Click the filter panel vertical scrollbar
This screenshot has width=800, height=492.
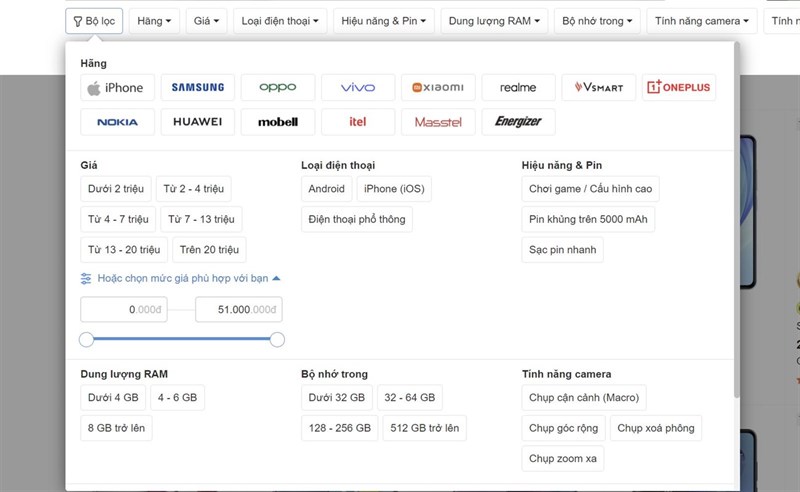[x=737, y=219]
